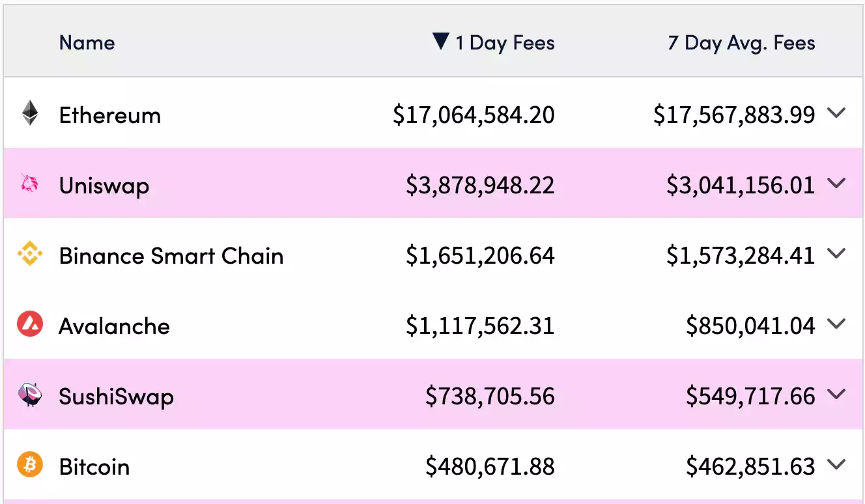Expand the Binance Smart Chain chevron
Screen dimensions: 865x504
coord(837,254)
